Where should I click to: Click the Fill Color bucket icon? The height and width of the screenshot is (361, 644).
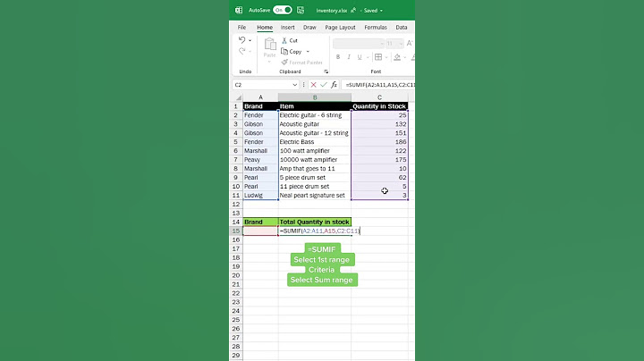397,57
